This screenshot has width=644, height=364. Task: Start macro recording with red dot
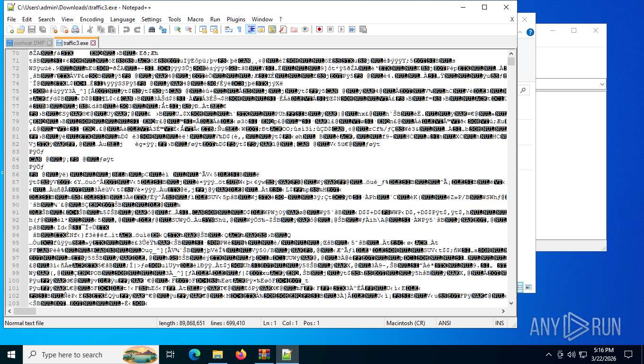(x=319, y=29)
